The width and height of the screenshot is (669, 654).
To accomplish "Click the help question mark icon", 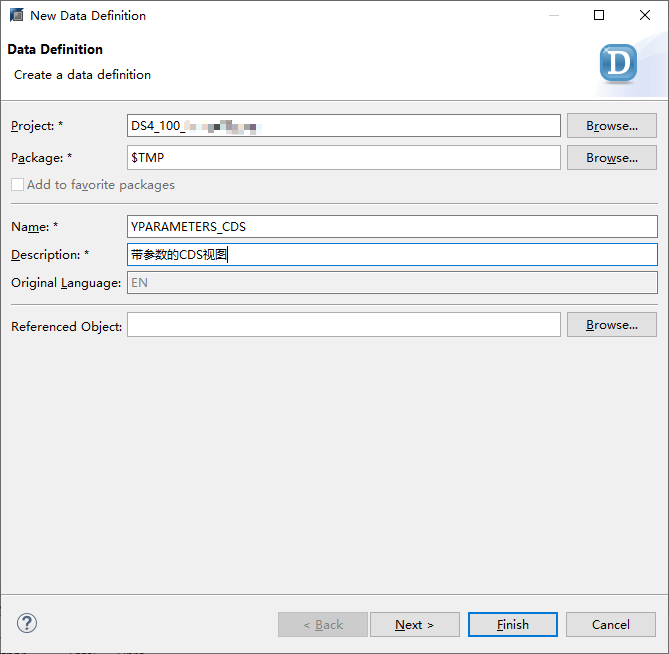I will pyautogui.click(x=27, y=624).
